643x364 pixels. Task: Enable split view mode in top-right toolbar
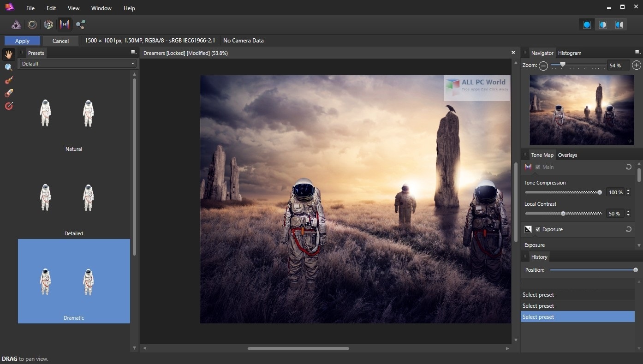(x=603, y=24)
